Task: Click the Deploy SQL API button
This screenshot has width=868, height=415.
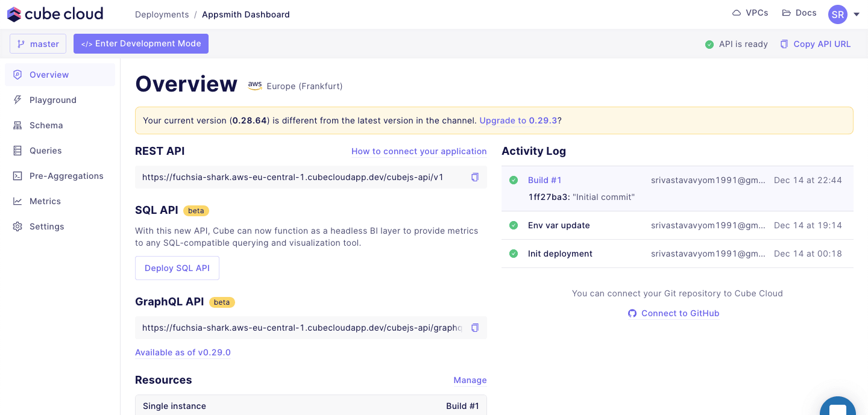Action: coord(177,268)
